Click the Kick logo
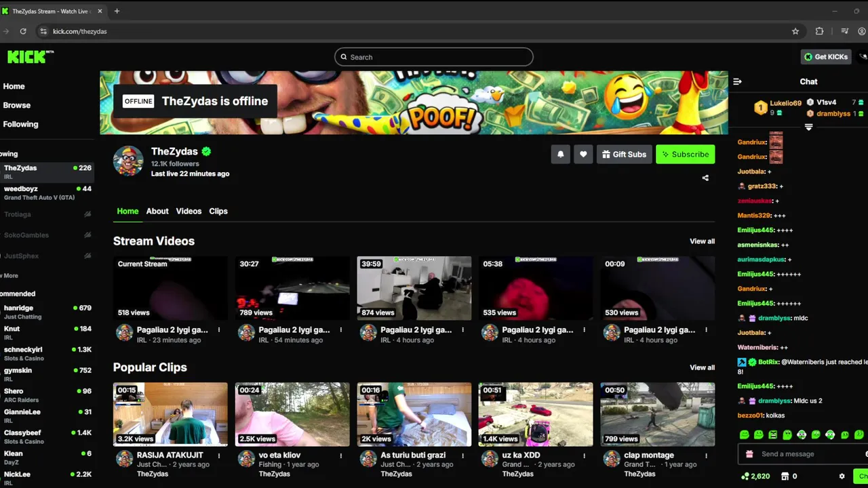The image size is (868, 488). tap(30, 57)
